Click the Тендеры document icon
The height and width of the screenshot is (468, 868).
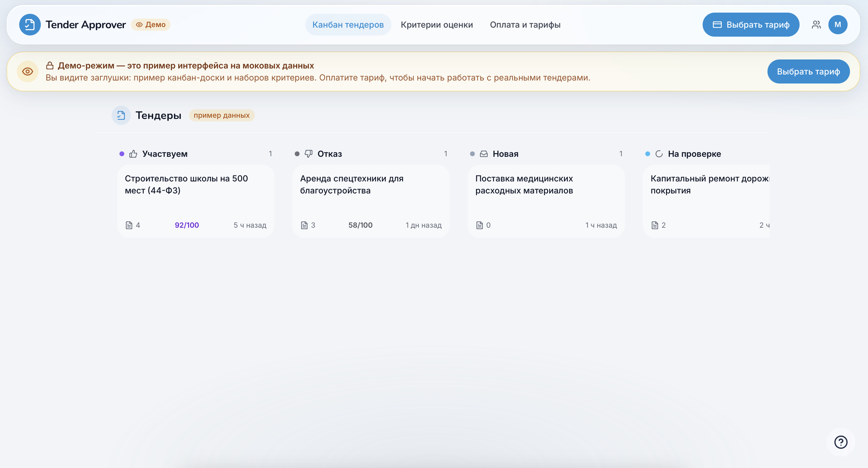(x=121, y=115)
